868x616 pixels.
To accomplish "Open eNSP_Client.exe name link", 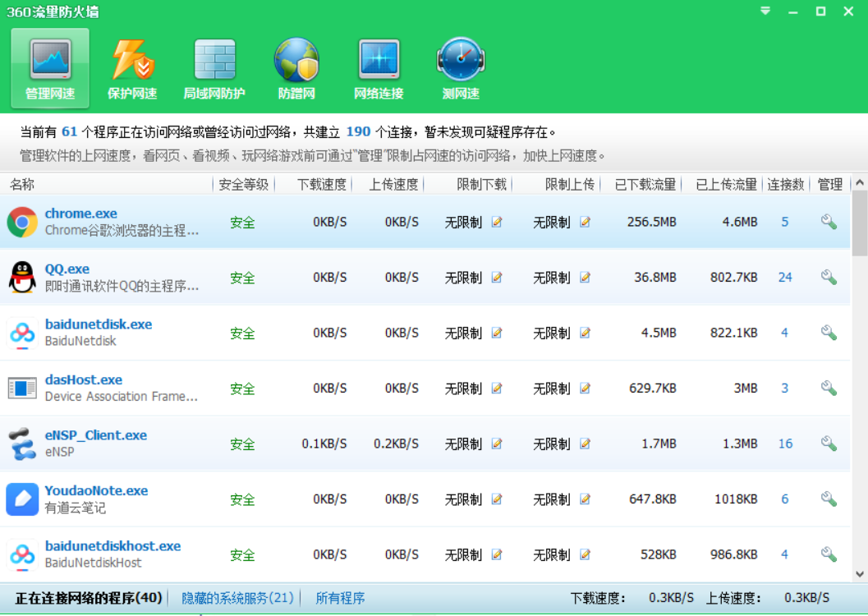I will coord(96,435).
